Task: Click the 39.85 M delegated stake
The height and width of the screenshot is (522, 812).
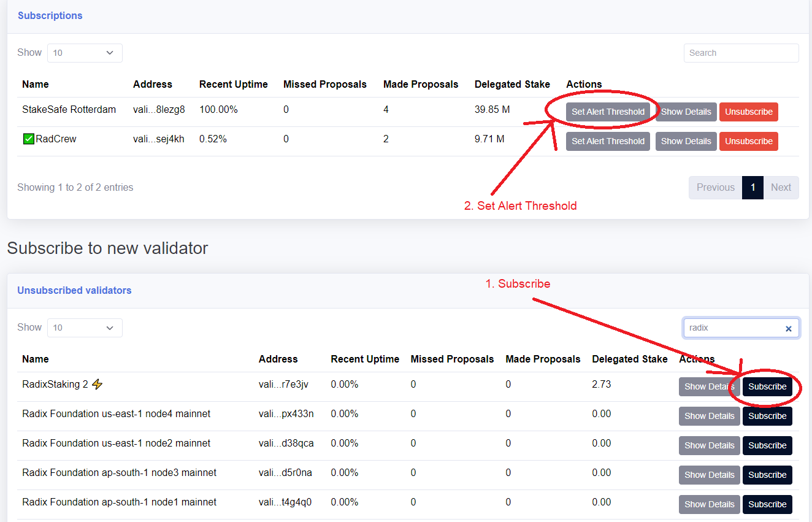Action: coord(492,110)
